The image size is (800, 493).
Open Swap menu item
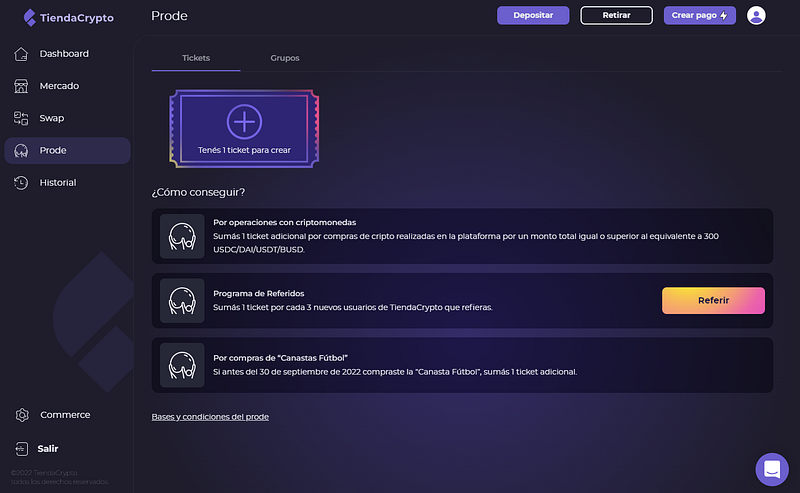click(x=67, y=118)
